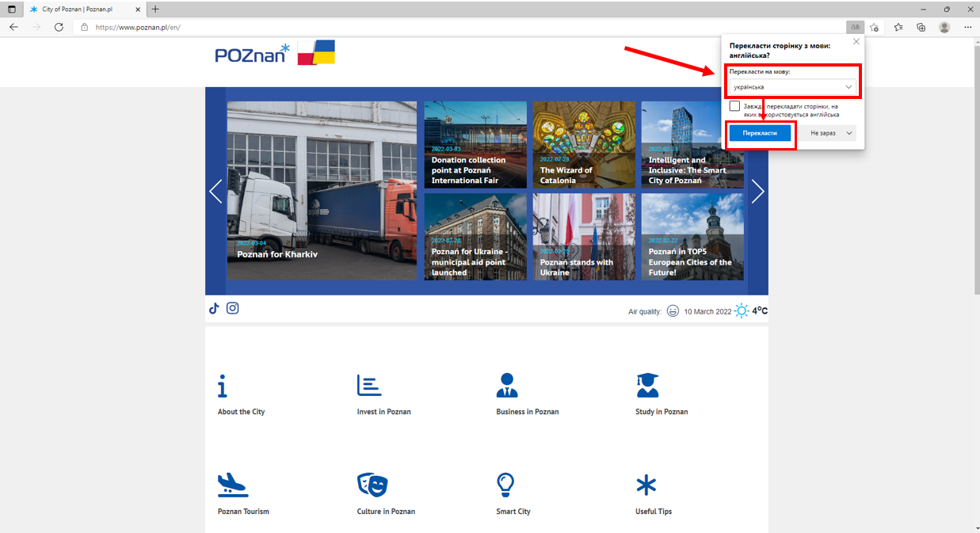Expand the Не зараз dropdown arrow
Screen dimensions: 980x533
point(850,133)
